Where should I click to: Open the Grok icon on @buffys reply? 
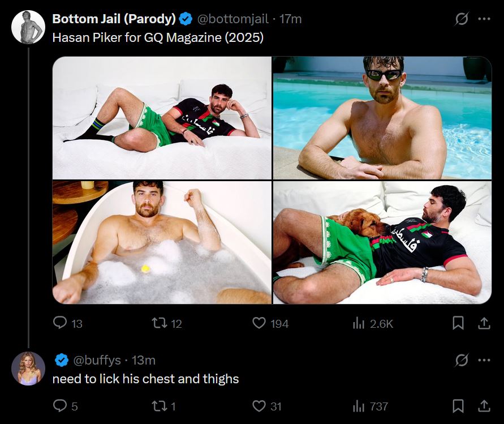(x=462, y=359)
